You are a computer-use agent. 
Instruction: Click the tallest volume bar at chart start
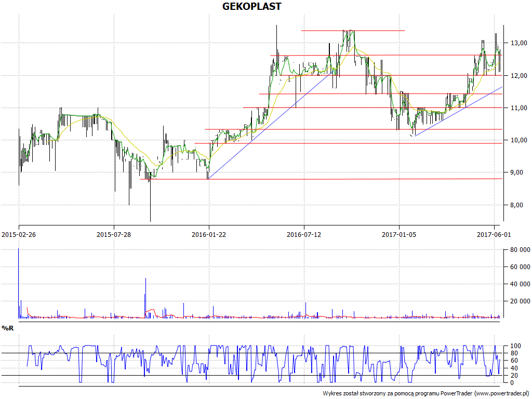(x=19, y=283)
